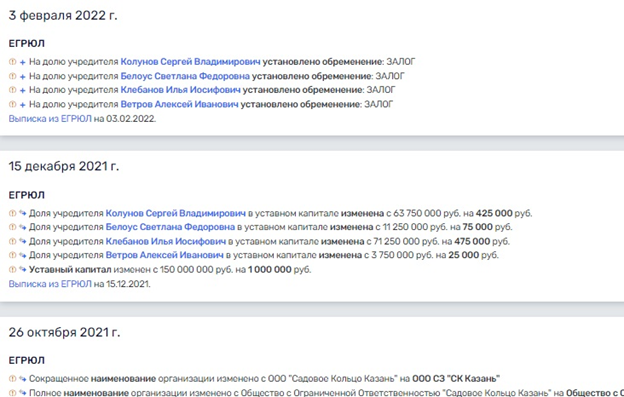This screenshot has height=397, width=624.
Task: Click change arrow icon in Клебанов share row
Action: tap(23, 241)
